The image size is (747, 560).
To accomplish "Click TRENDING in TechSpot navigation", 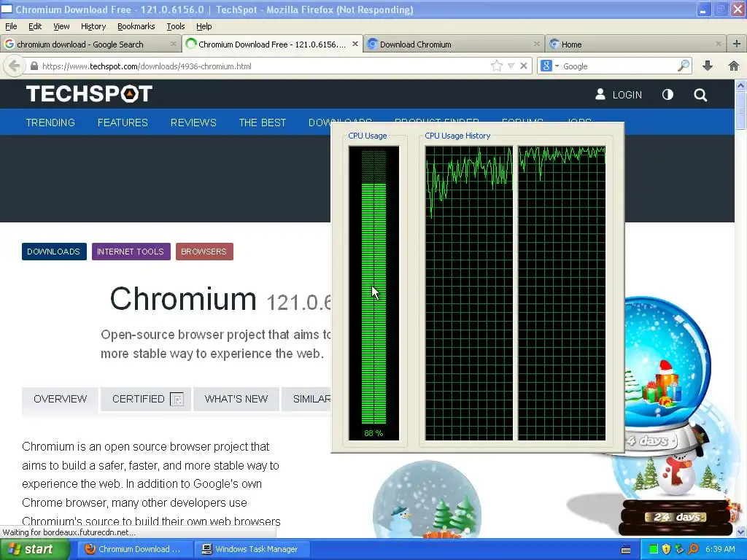I will pyautogui.click(x=50, y=122).
